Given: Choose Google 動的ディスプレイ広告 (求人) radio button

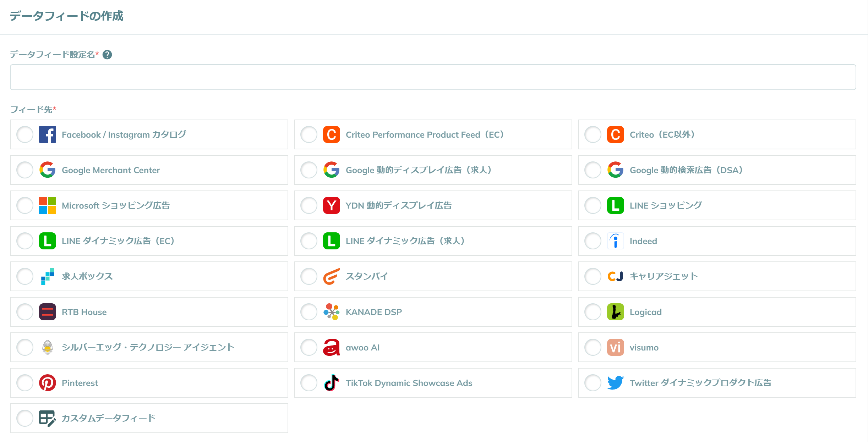Looking at the screenshot, I should point(309,170).
